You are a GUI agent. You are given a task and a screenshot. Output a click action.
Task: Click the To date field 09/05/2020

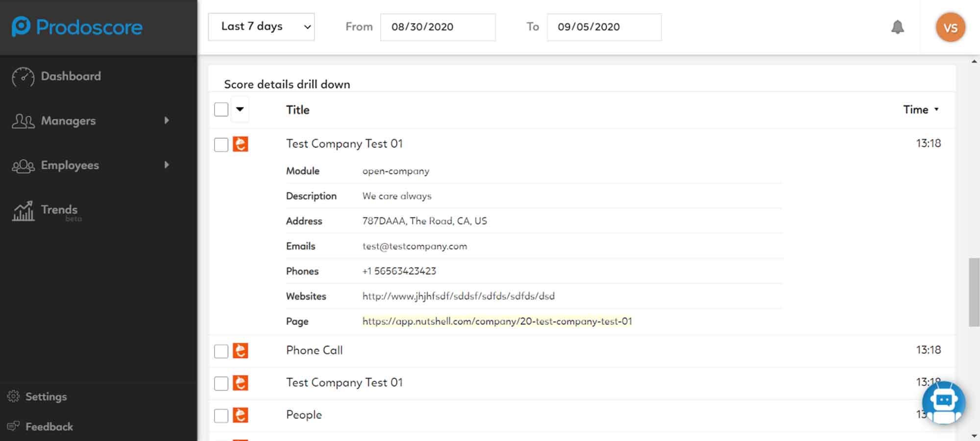point(604,27)
